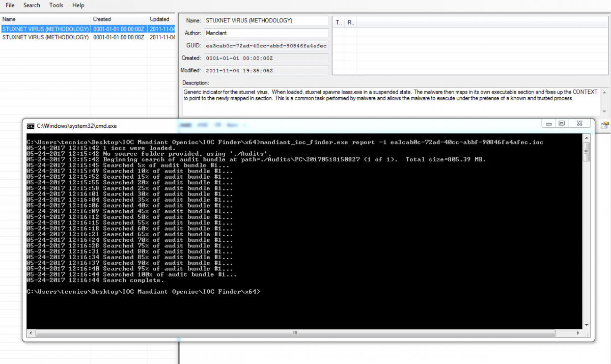Click cmd window vertical scroll-up arrow
The height and width of the screenshot is (364, 611).
pos(586,138)
